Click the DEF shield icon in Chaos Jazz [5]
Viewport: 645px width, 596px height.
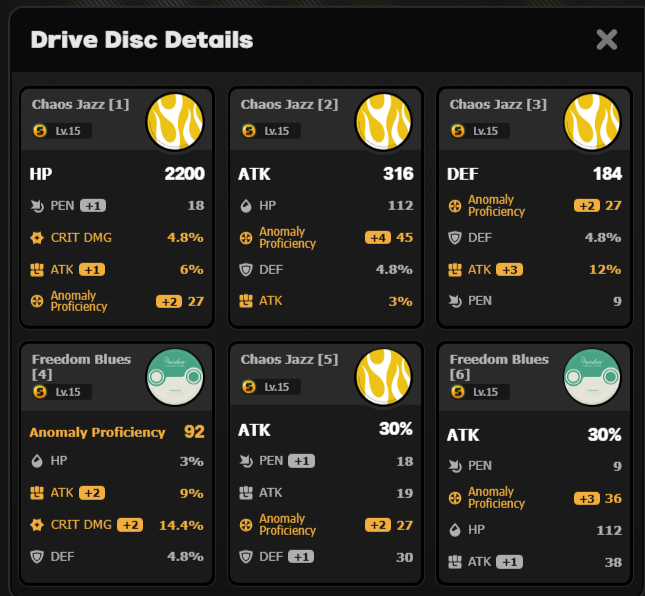coord(246,557)
